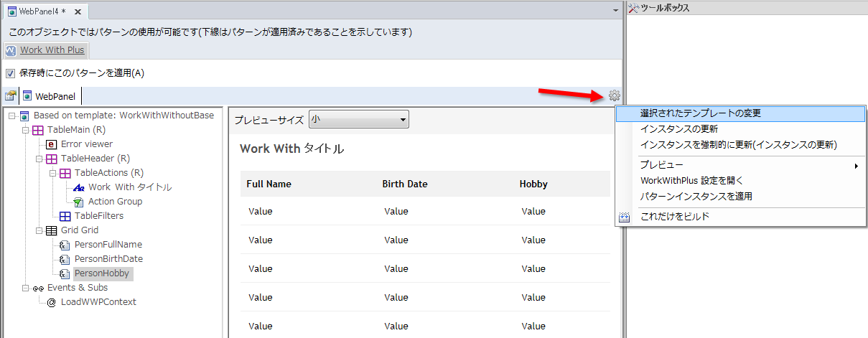Collapse the Grid Grid tree node

coord(39,230)
